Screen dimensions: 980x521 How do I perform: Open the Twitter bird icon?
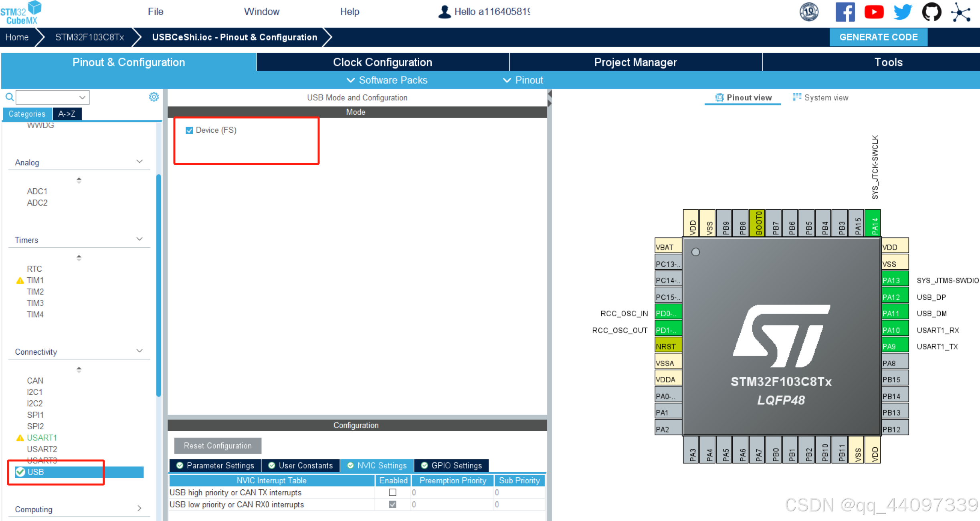[902, 12]
